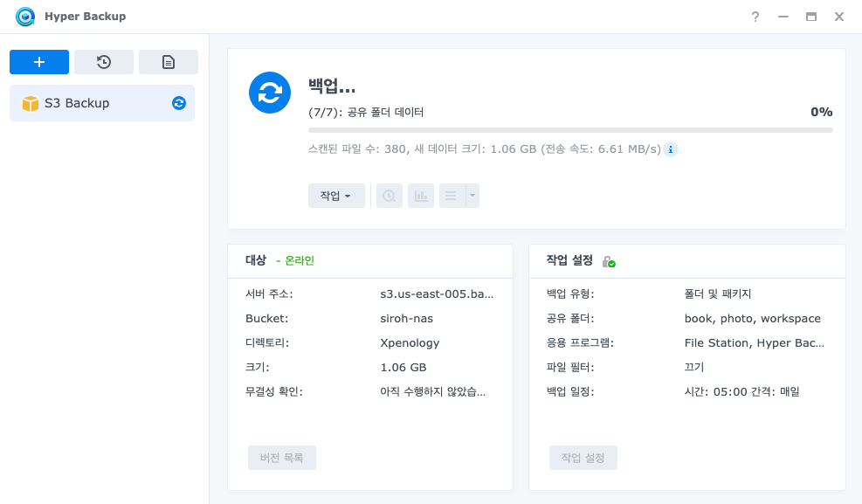862x504 pixels.
Task: Open the backup log document icon
Action: [169, 62]
